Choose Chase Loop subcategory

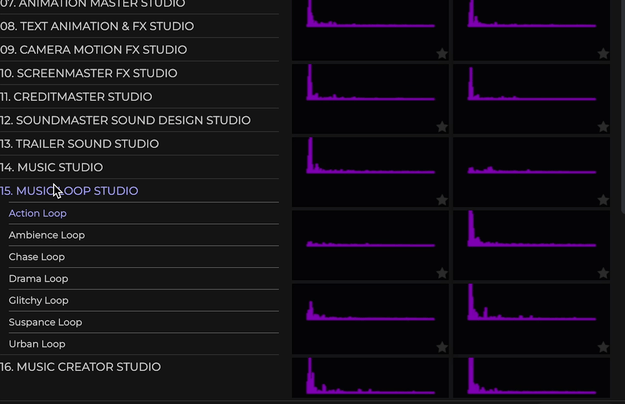pos(37,257)
